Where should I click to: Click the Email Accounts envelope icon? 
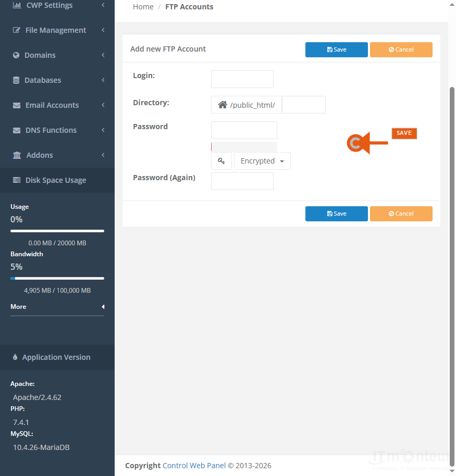coord(17,105)
